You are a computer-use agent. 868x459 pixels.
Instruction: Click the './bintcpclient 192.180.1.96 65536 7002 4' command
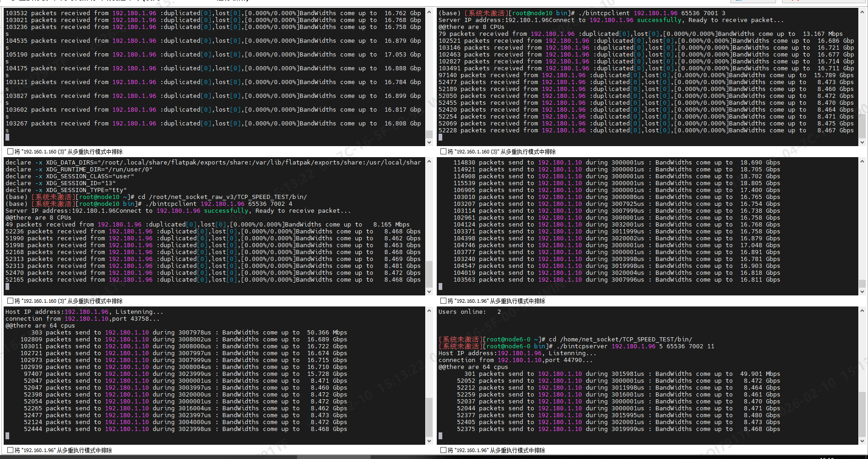click(x=219, y=204)
